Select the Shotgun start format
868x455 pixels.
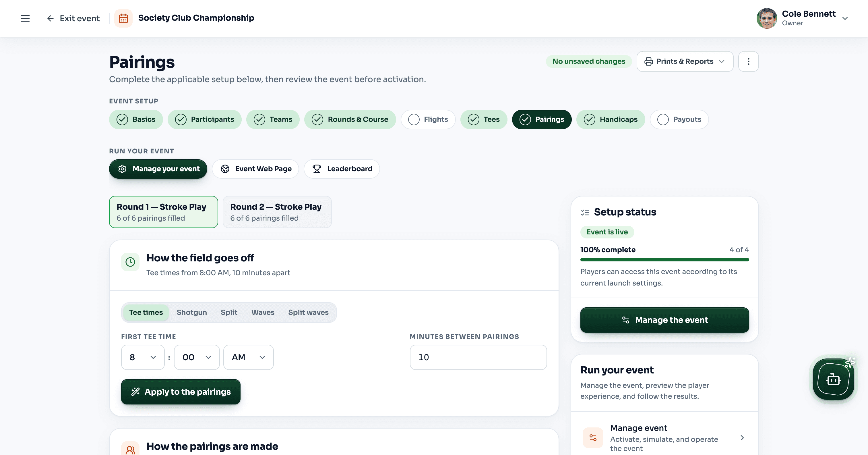[x=192, y=312]
